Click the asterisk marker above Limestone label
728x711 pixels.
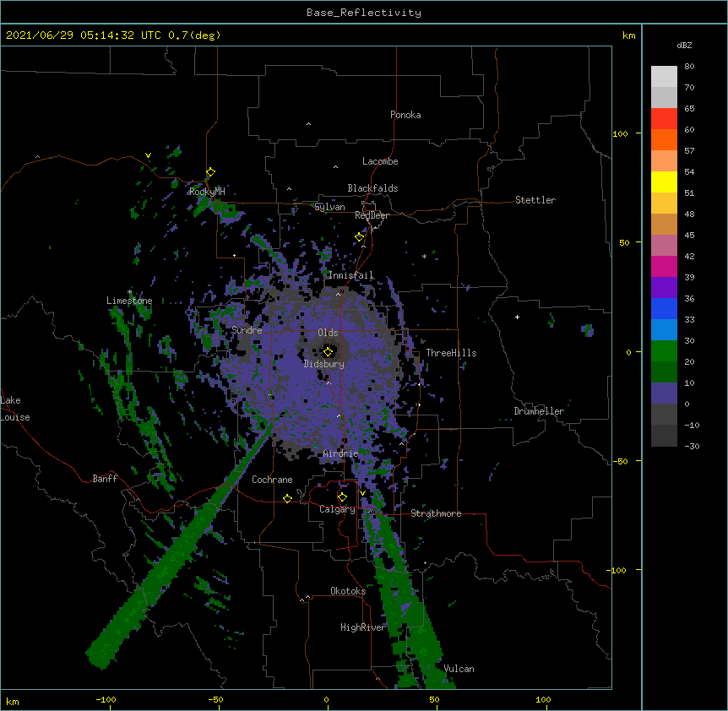pyautogui.click(x=129, y=292)
